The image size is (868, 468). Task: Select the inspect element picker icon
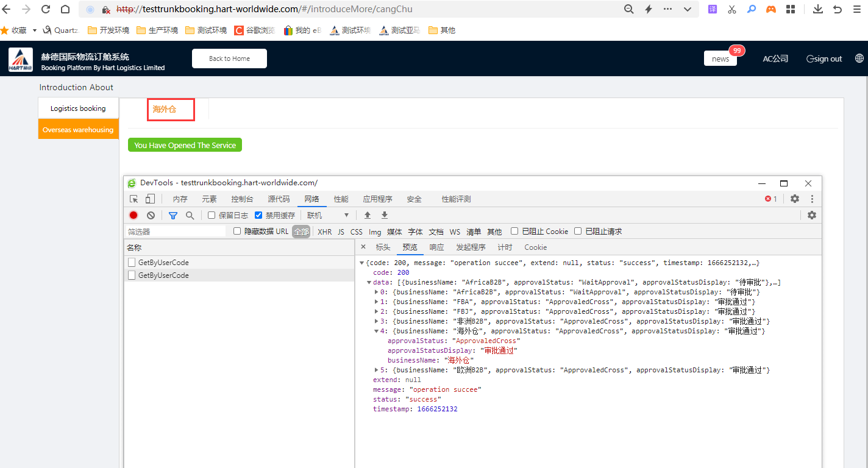tap(133, 199)
